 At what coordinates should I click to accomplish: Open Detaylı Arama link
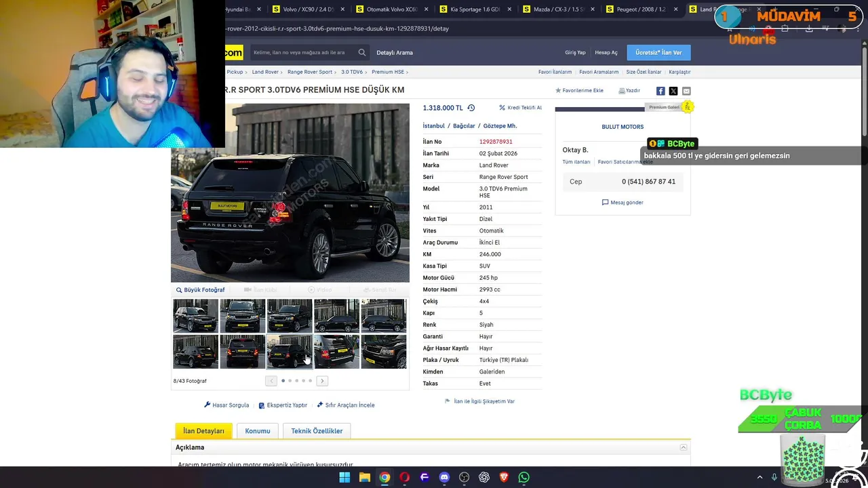395,52
